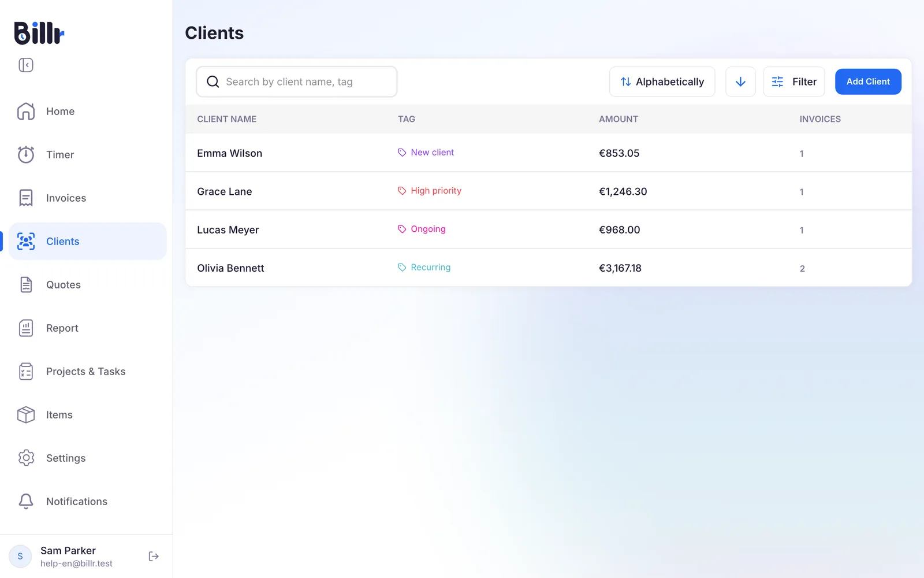Click the €3,167.18 amount

click(x=620, y=268)
